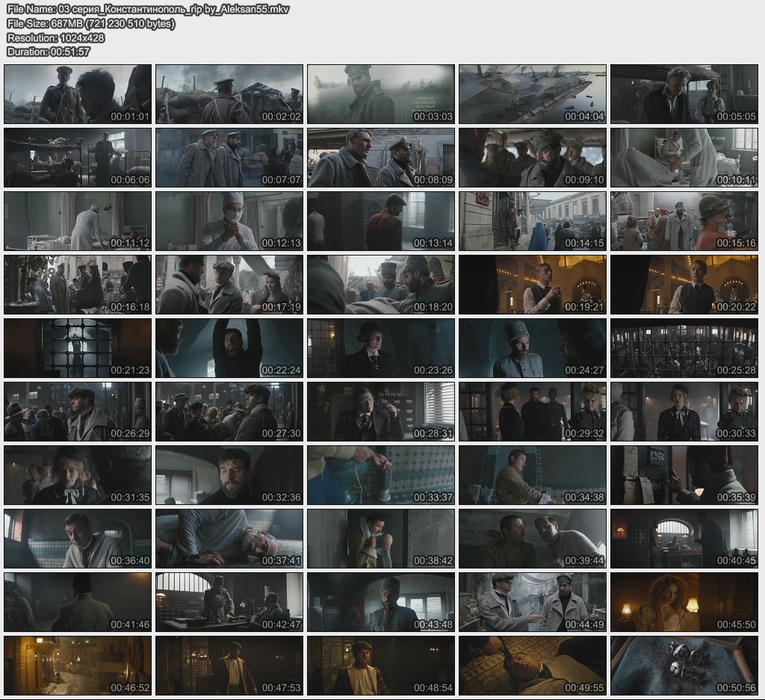This screenshot has width=765, height=700.
Task: Click the thumbnail marked 00:37:41
Action: point(229,539)
